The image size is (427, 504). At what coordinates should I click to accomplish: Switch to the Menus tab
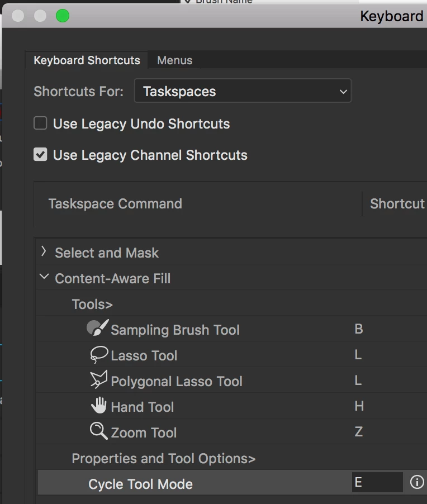[x=174, y=60]
